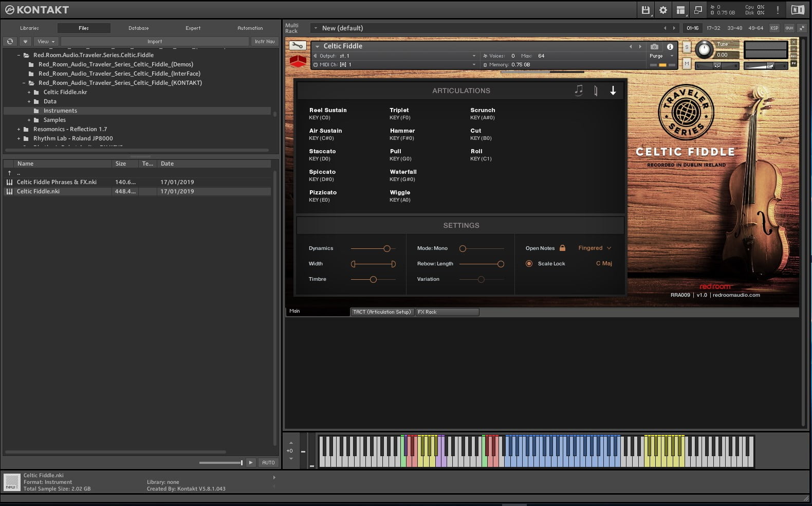The width and height of the screenshot is (812, 506).
Task: Open the Purge dropdown menu
Action: [x=661, y=56]
